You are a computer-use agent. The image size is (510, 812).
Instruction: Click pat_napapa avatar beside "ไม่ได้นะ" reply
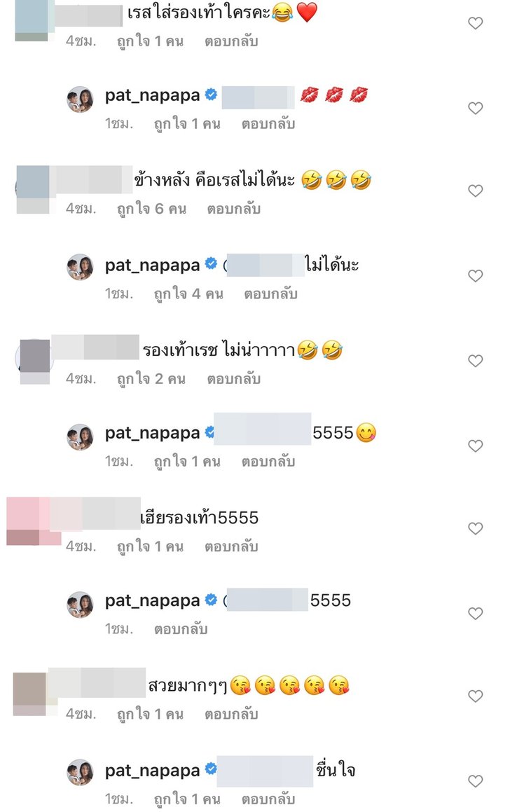80,267
